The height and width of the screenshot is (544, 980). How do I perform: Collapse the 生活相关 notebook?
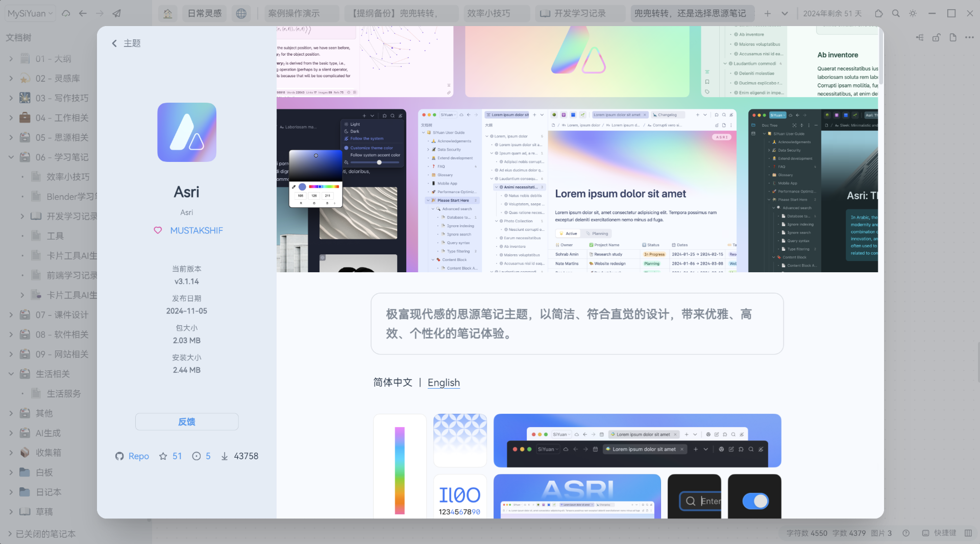click(x=11, y=374)
